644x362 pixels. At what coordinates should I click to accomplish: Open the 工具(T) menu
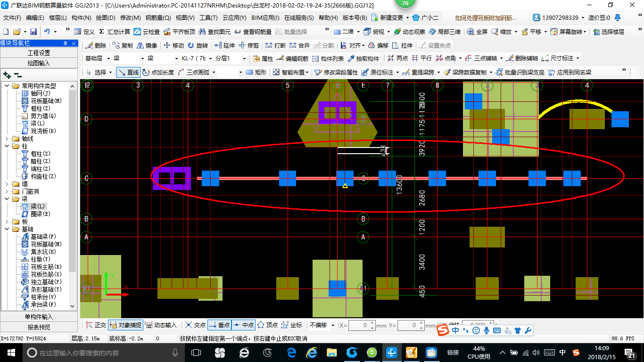(x=208, y=18)
